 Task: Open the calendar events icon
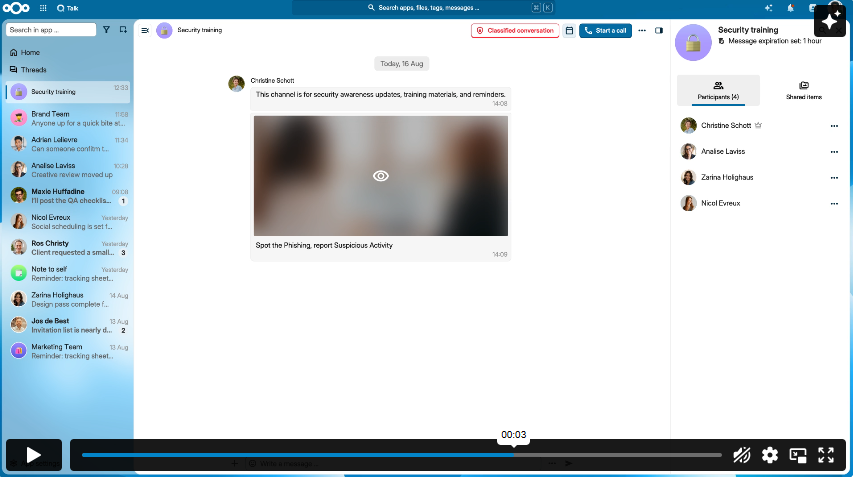569,30
